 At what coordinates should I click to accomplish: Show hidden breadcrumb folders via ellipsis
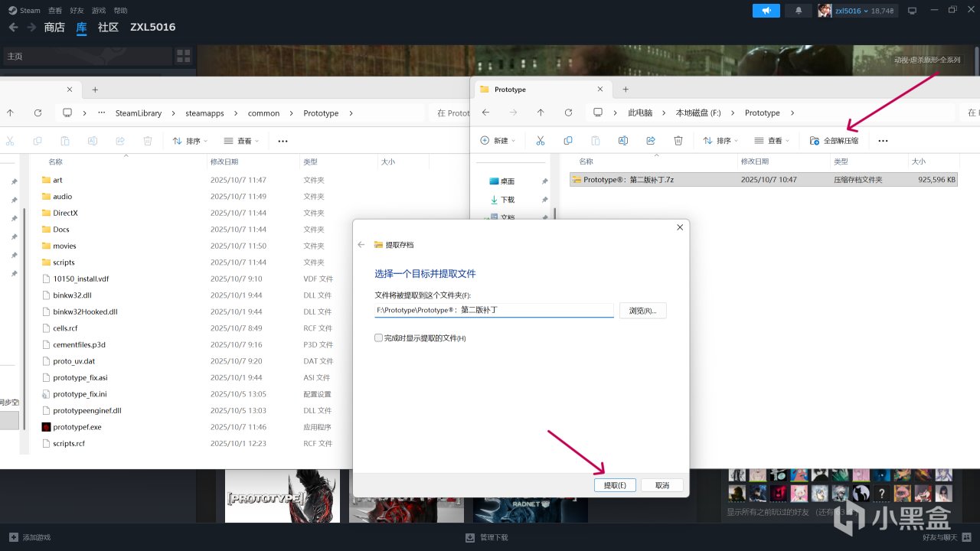102,113
